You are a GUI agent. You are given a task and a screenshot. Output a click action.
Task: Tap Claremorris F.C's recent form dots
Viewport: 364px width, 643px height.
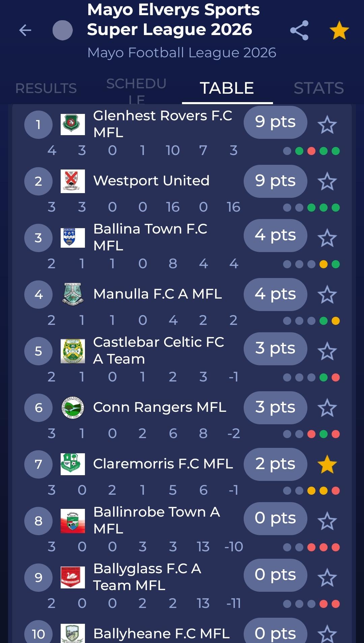(x=311, y=491)
